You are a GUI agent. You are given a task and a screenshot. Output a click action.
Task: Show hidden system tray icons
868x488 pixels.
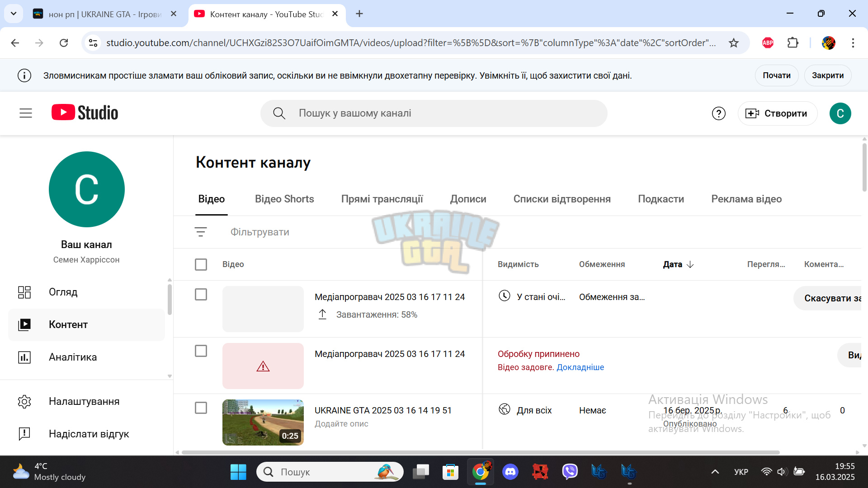pos(715,472)
